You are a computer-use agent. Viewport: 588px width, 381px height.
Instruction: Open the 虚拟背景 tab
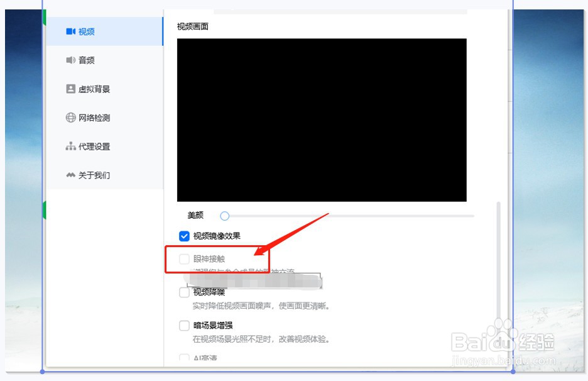105,89
